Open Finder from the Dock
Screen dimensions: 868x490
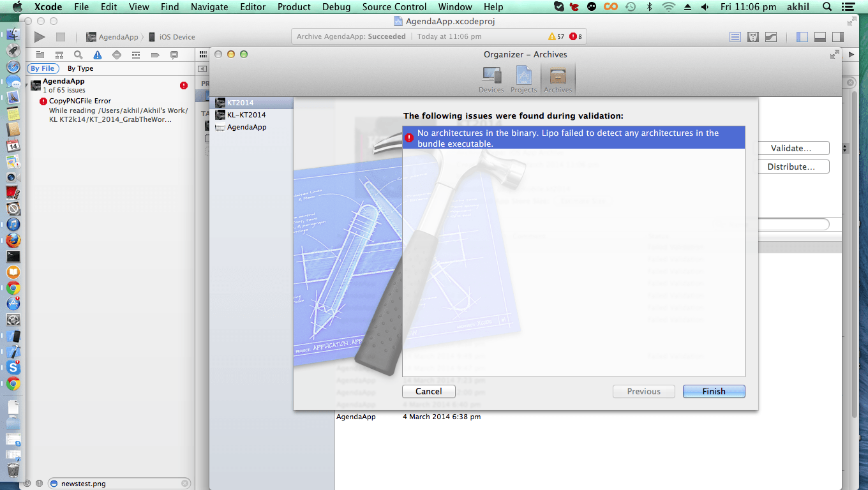tap(13, 34)
